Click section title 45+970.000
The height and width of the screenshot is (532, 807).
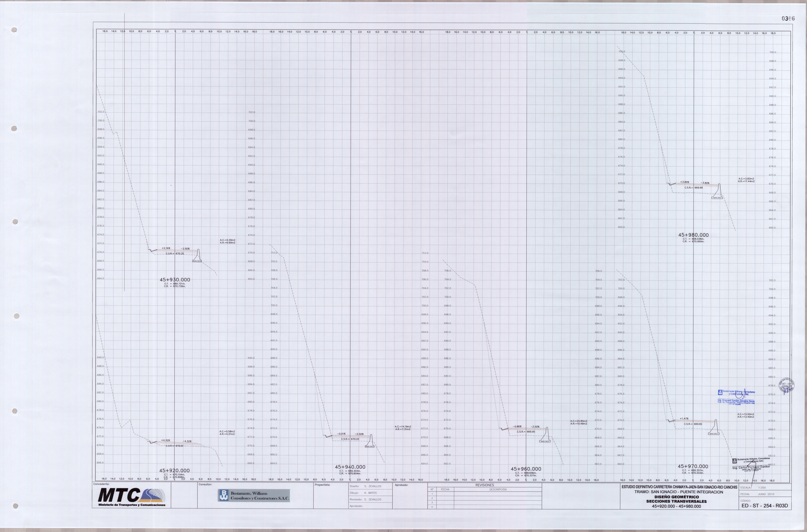tap(693, 467)
